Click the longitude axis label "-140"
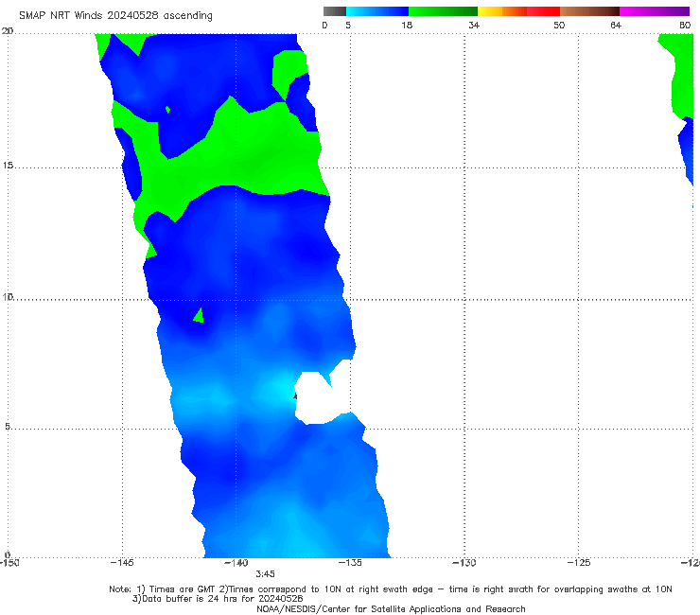 click(x=236, y=563)
